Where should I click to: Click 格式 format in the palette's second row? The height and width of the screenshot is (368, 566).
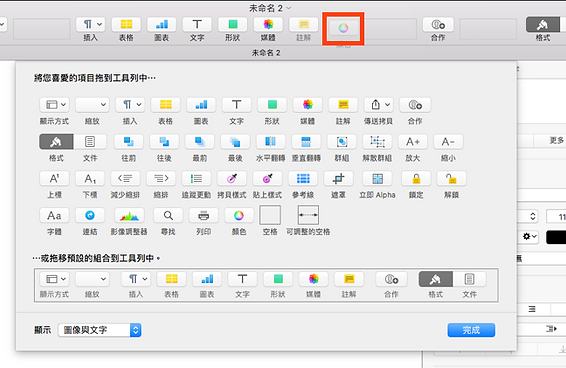pos(56,142)
